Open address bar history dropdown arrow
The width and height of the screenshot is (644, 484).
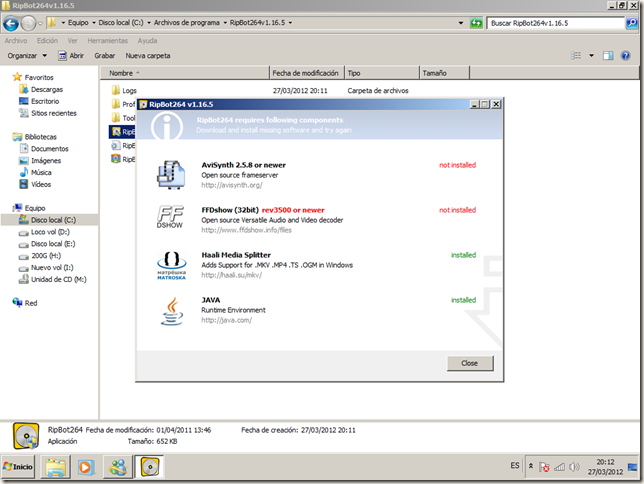point(461,23)
